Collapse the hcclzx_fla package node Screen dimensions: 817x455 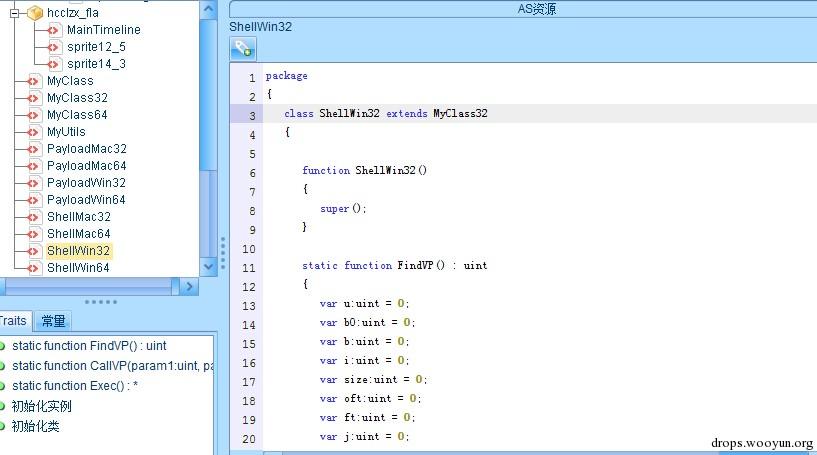[15, 13]
